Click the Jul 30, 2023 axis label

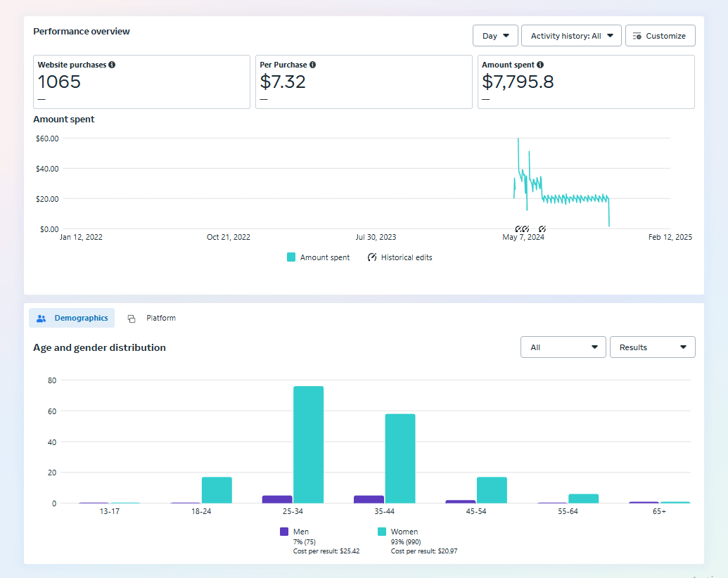pyautogui.click(x=376, y=237)
